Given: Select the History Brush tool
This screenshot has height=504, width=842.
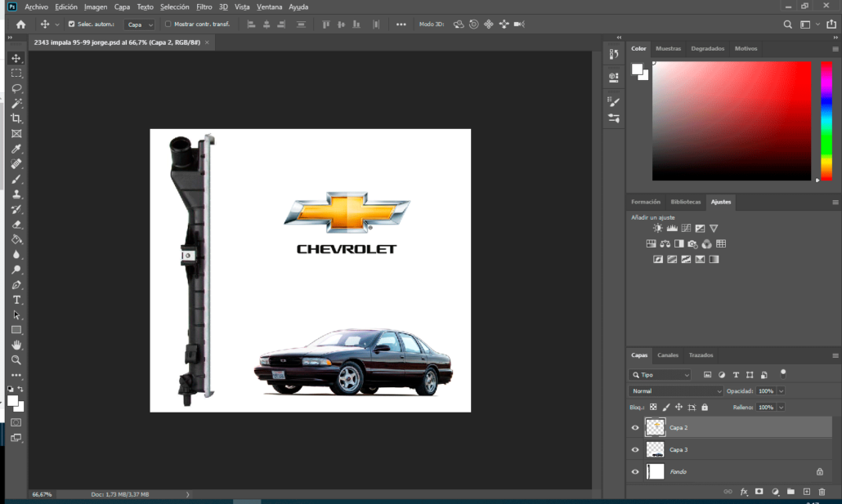Looking at the screenshot, I should coord(16,209).
